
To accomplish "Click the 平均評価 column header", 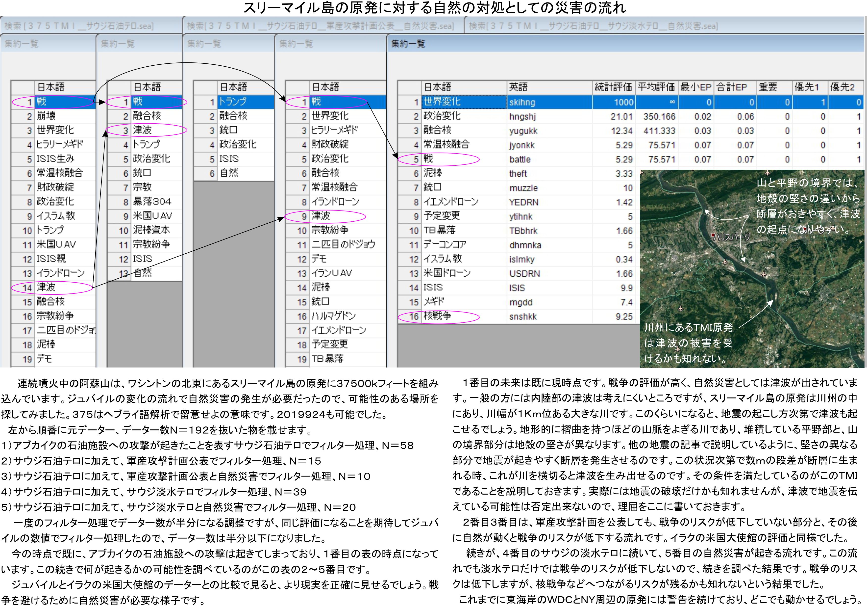I will (656, 87).
